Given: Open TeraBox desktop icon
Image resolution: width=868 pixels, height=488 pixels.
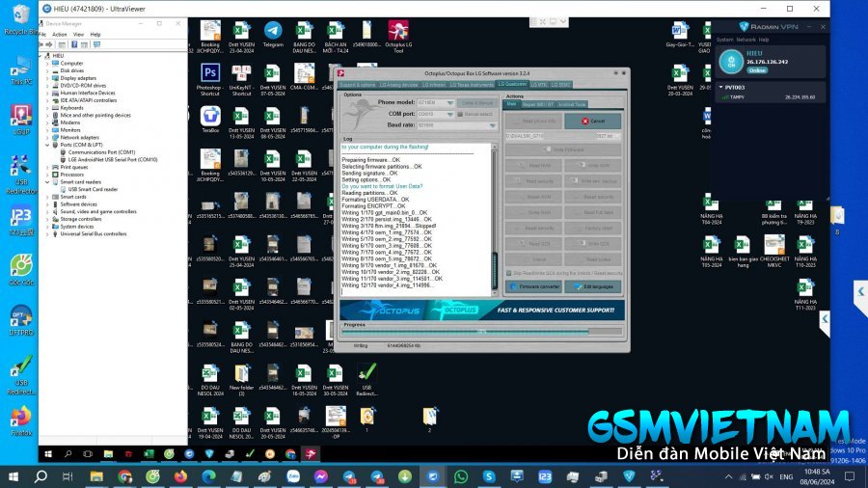Looking at the screenshot, I should point(210,120).
